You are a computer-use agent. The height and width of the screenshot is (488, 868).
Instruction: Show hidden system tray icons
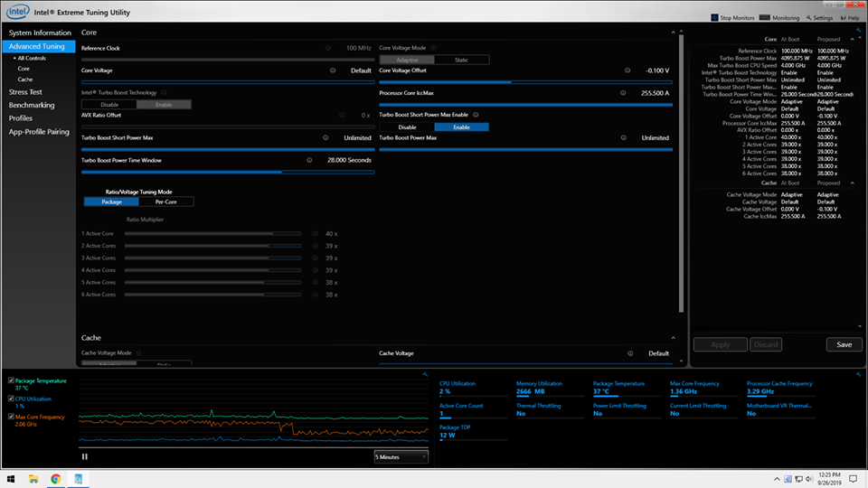pos(777,479)
